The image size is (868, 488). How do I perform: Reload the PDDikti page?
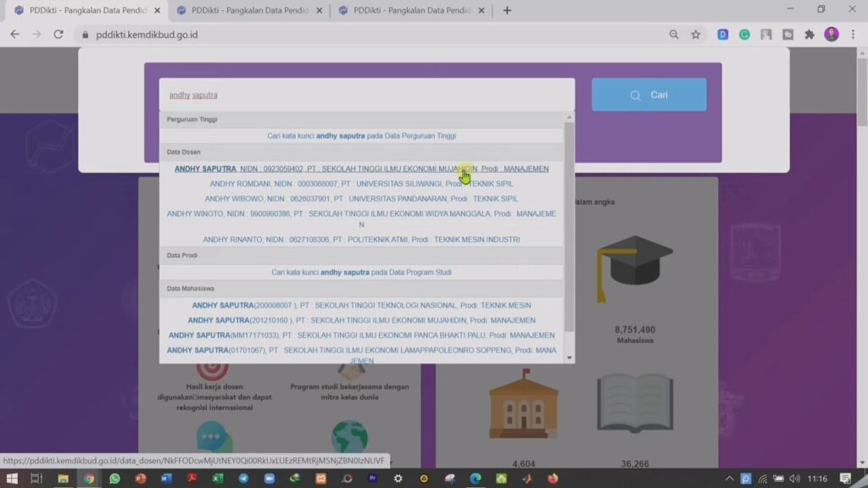(x=58, y=35)
